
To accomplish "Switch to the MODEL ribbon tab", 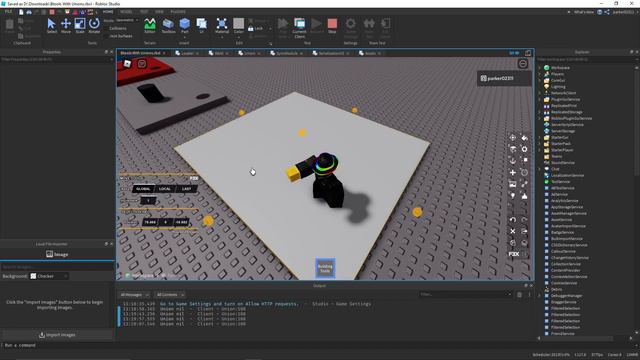I will click(x=126, y=12).
